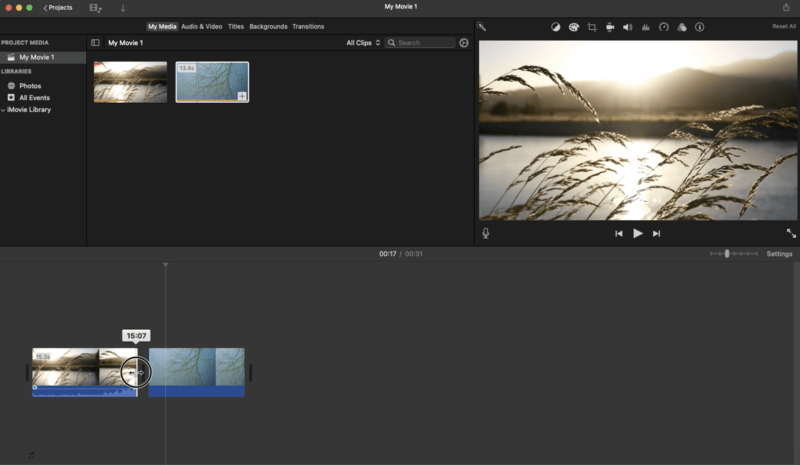Enter fullscreen playback with arrows icon

click(791, 233)
